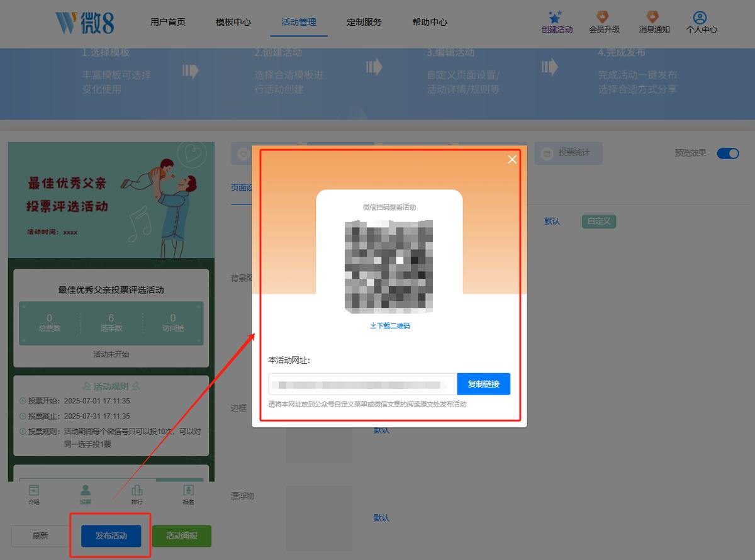Click 活动未开始 status text
Viewport: 755px width, 560px height.
tap(111, 355)
